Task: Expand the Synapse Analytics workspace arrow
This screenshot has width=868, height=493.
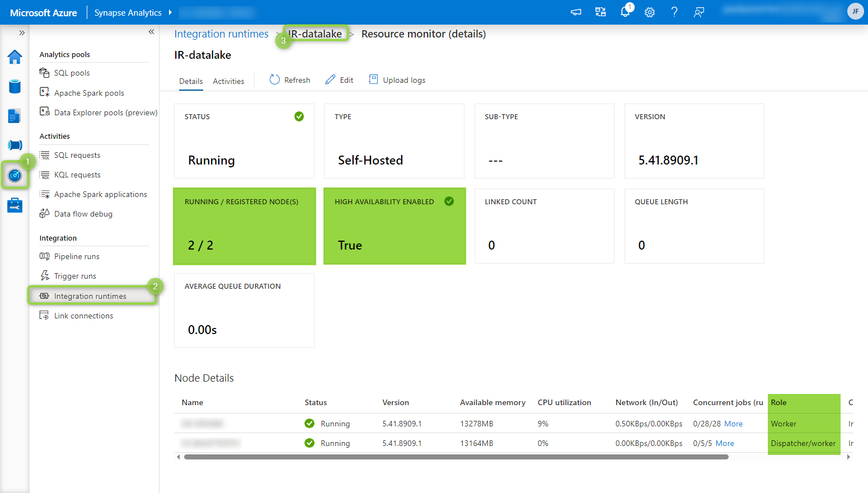Action: coord(170,12)
